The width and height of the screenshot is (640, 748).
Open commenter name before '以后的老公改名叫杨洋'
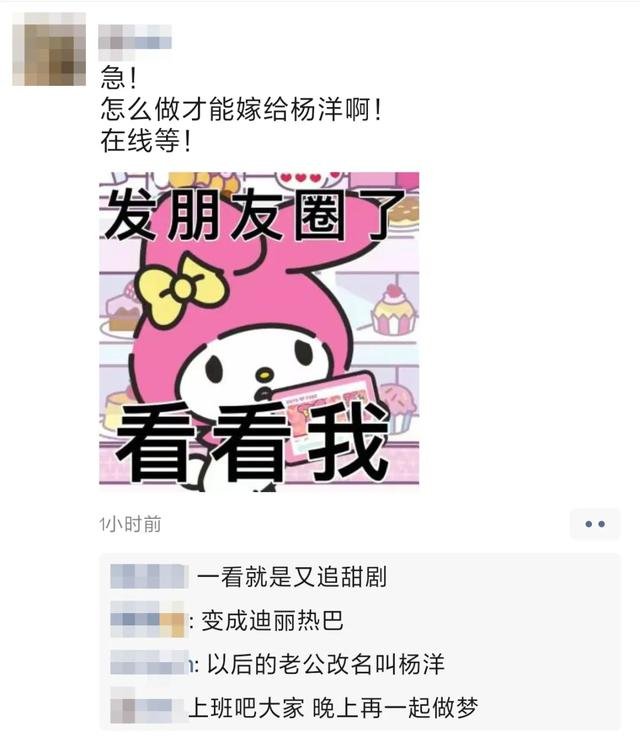tap(150, 663)
